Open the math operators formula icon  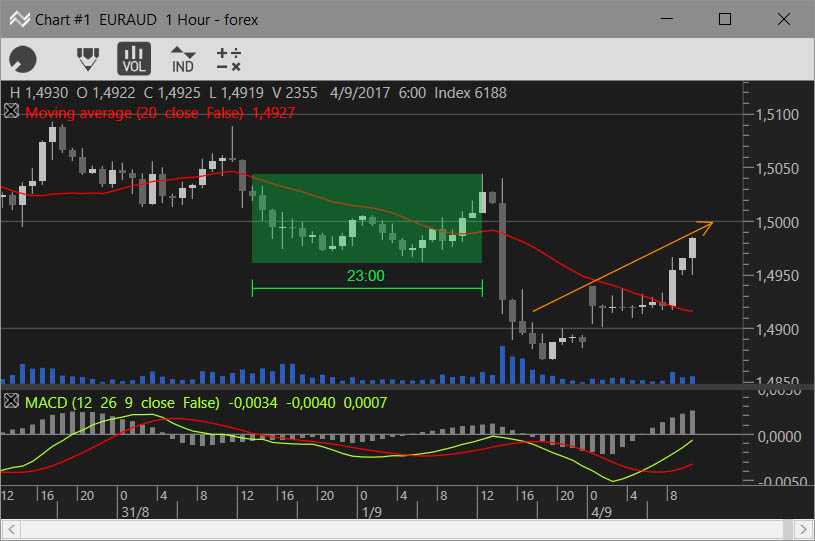(229, 59)
